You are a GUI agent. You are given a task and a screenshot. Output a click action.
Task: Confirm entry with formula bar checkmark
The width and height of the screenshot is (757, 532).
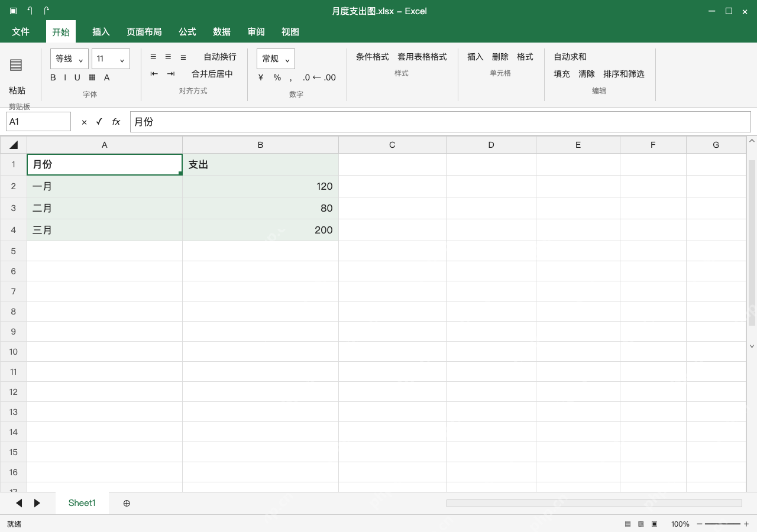tap(99, 122)
